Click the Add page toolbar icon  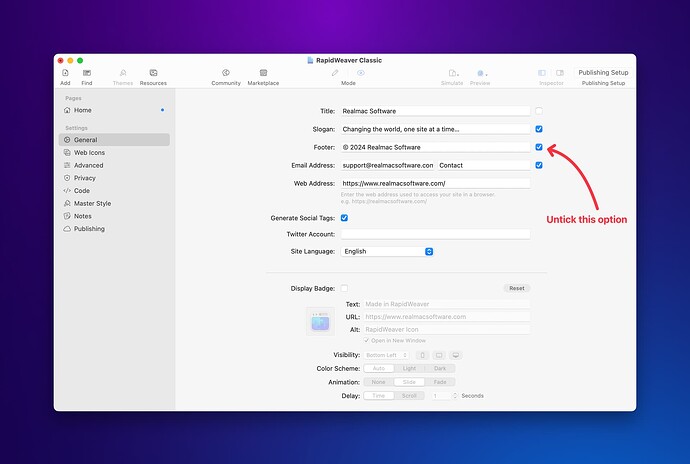(x=65, y=73)
